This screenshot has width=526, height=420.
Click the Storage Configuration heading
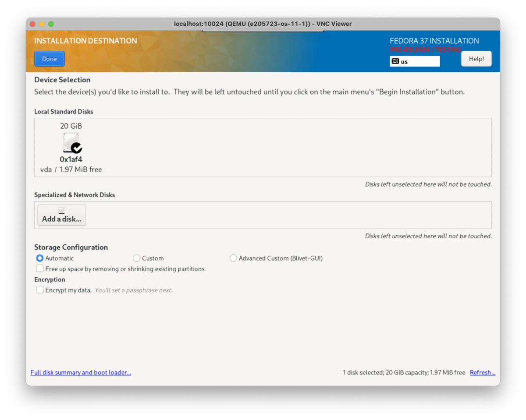(71, 247)
